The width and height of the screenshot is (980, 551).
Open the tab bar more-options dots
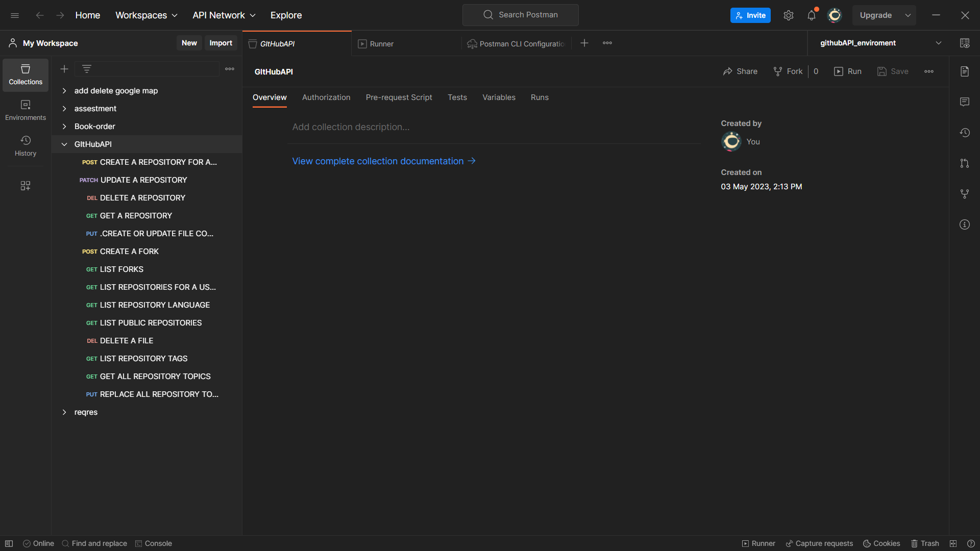(607, 43)
